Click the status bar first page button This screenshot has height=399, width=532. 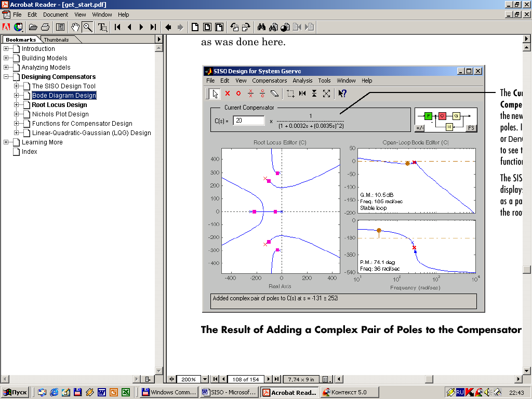[215, 379]
